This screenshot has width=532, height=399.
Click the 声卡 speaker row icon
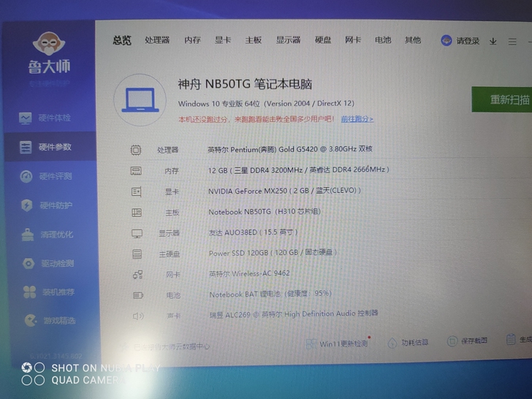(x=138, y=316)
